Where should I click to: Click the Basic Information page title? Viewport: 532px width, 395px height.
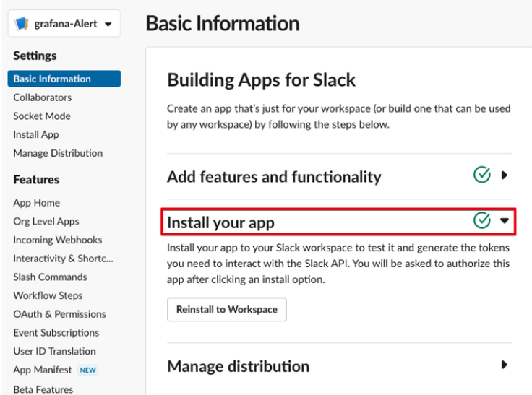(223, 23)
